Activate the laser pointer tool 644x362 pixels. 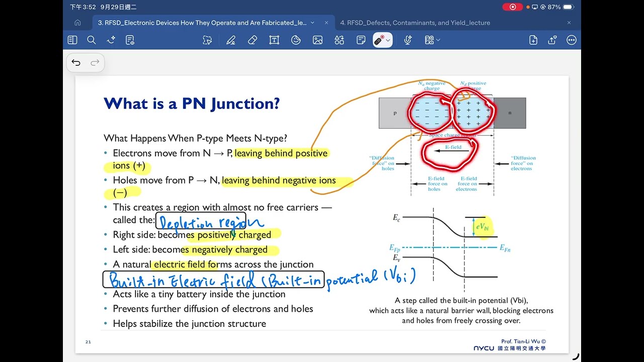tap(379, 40)
